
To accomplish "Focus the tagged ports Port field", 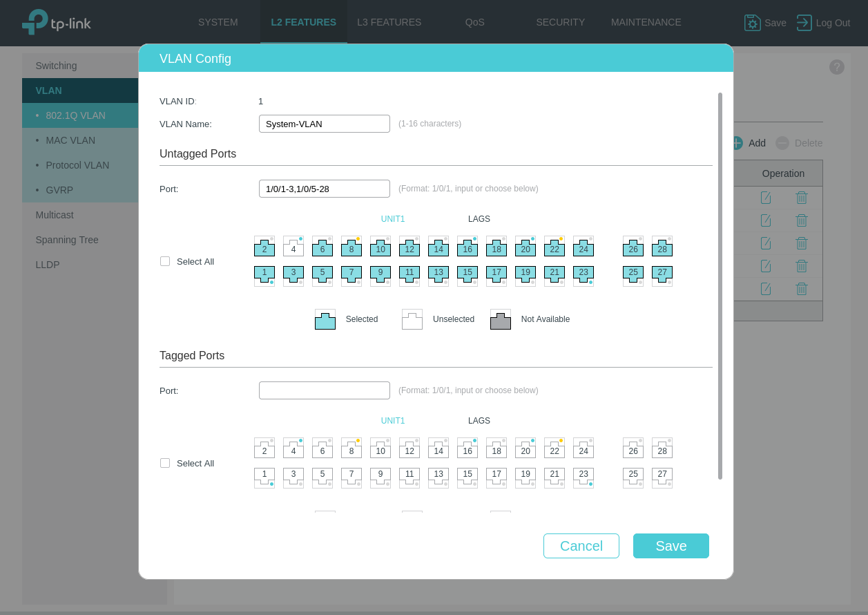I will pos(325,390).
